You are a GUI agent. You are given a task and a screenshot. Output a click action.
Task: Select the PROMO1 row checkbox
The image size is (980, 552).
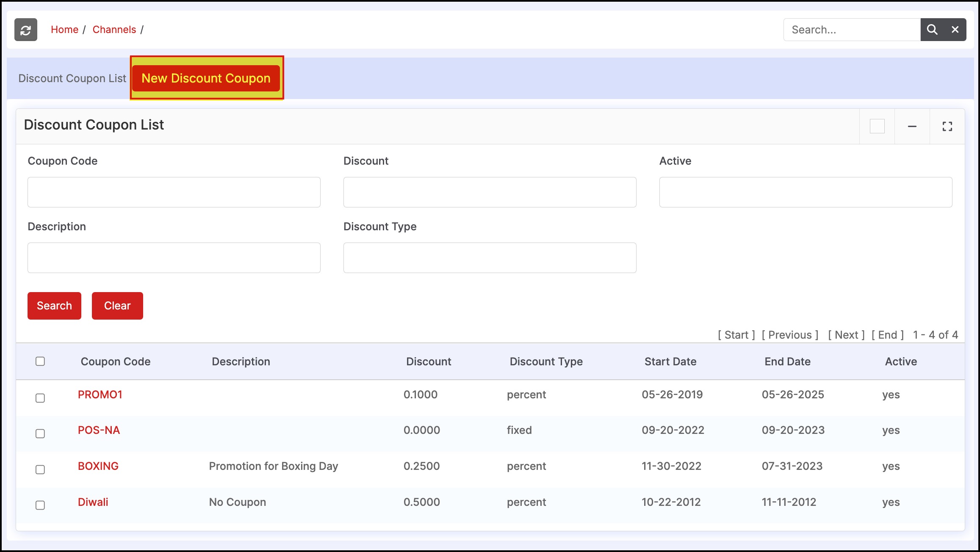tap(40, 398)
